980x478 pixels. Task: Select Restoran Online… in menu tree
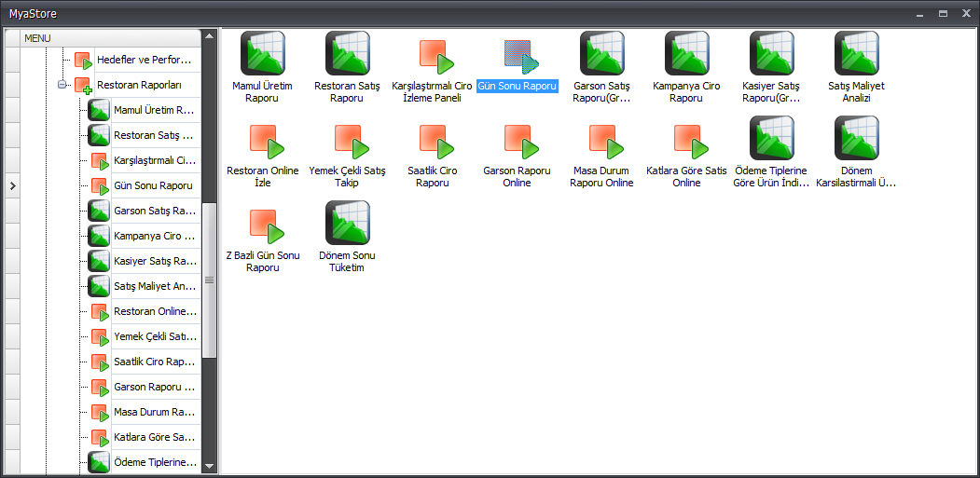click(157, 312)
